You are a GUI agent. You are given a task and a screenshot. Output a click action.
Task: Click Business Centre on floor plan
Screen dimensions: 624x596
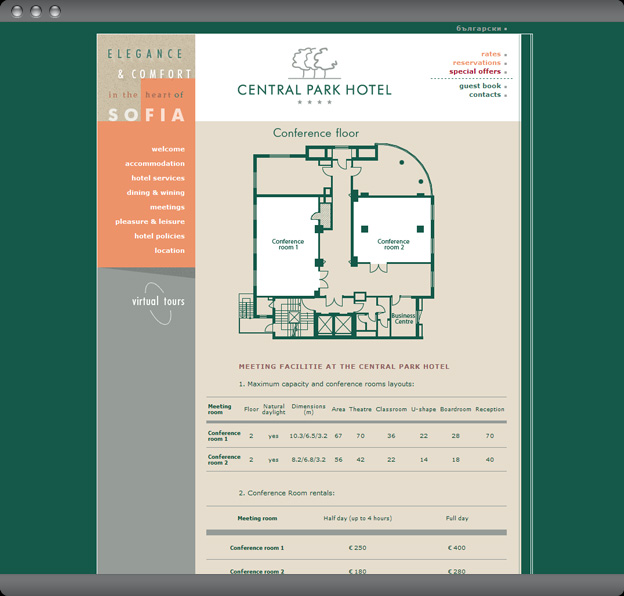click(x=404, y=319)
